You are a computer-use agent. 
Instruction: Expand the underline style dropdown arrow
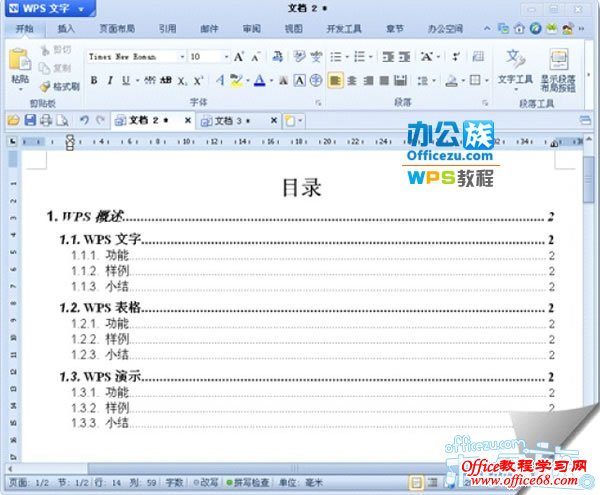pyautogui.click(x=137, y=81)
